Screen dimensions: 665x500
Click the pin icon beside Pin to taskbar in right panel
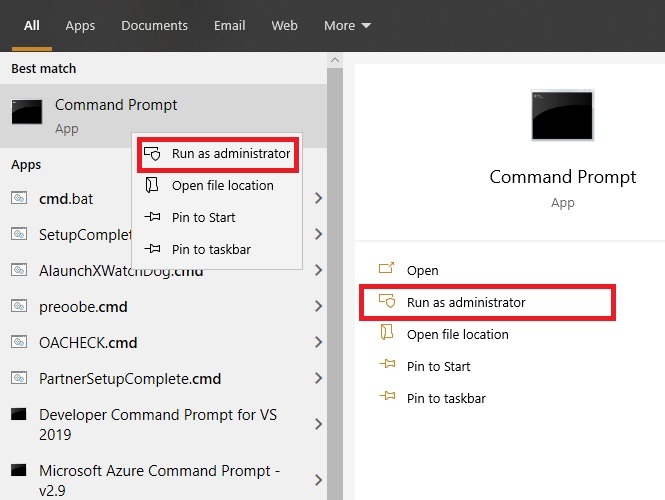[387, 398]
